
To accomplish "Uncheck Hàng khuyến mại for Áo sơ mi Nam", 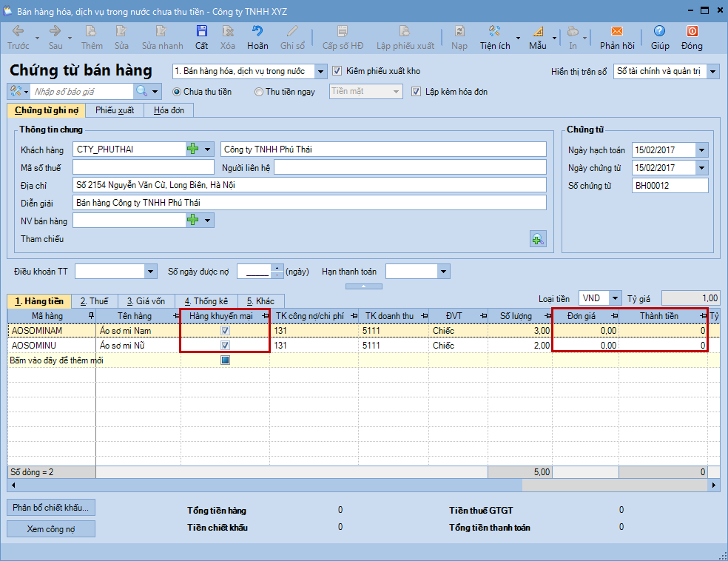I will tap(225, 331).
